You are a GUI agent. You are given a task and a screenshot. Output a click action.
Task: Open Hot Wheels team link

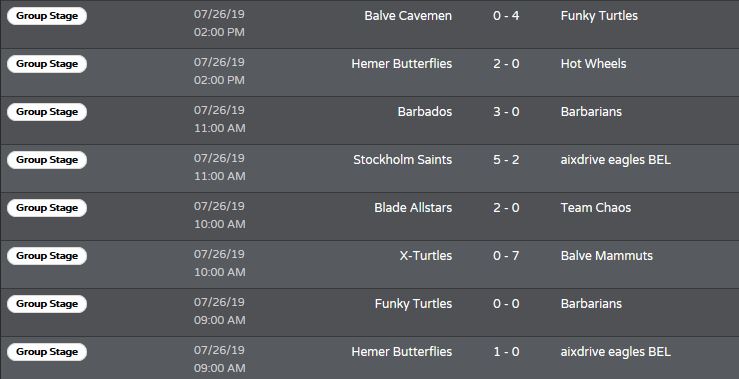coord(593,64)
